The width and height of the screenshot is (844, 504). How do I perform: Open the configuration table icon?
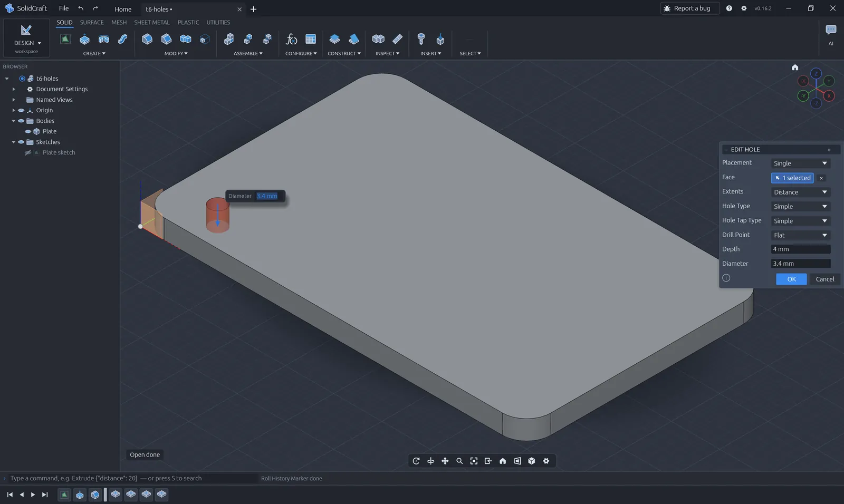click(311, 39)
